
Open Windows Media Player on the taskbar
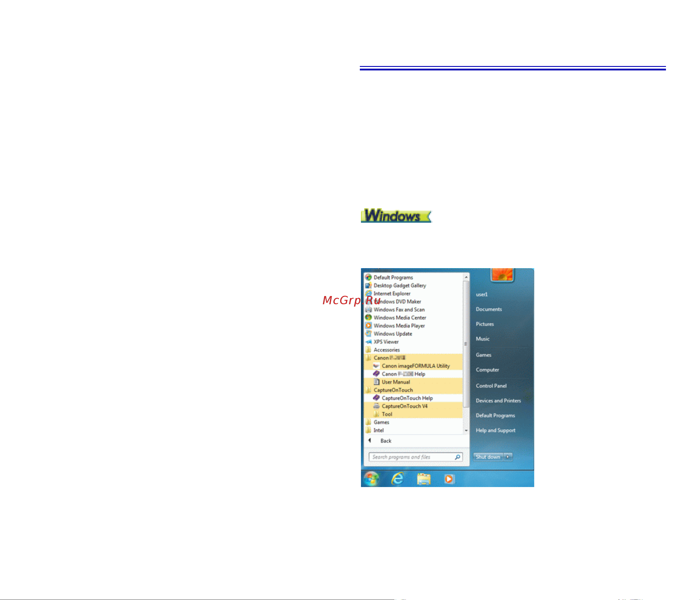coord(449,479)
